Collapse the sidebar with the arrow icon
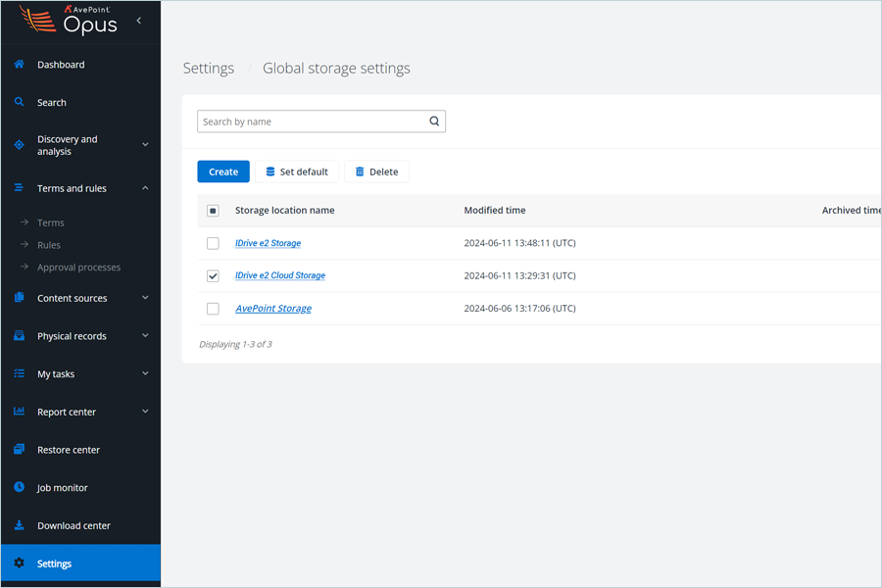This screenshot has width=882, height=588. coord(139,21)
